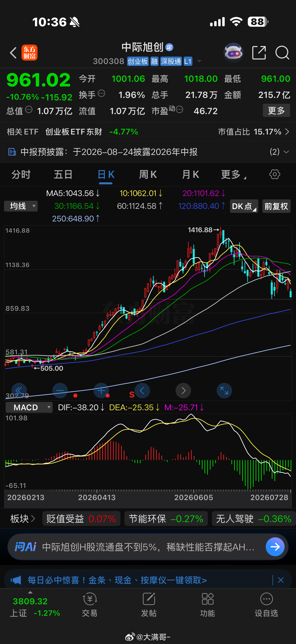Open 节能环保 sector chip
The width and height of the screenshot is (296, 644).
click(x=166, y=518)
